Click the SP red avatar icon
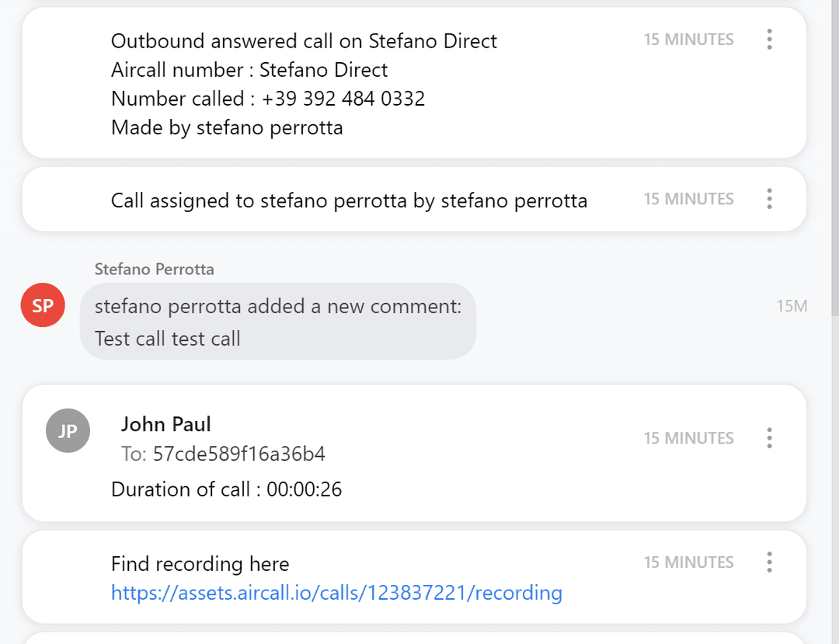The height and width of the screenshot is (644, 839). tap(43, 305)
